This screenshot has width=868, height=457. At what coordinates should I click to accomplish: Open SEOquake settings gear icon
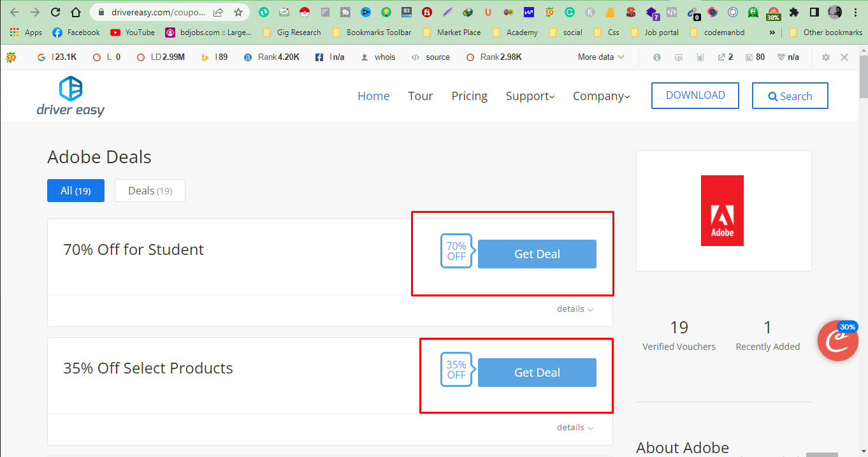[826, 57]
